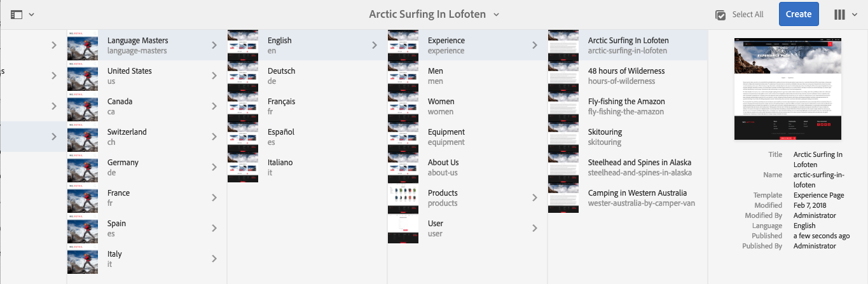This screenshot has width=868, height=284.
Task: Select the Deutsch language item
Action: (x=281, y=76)
